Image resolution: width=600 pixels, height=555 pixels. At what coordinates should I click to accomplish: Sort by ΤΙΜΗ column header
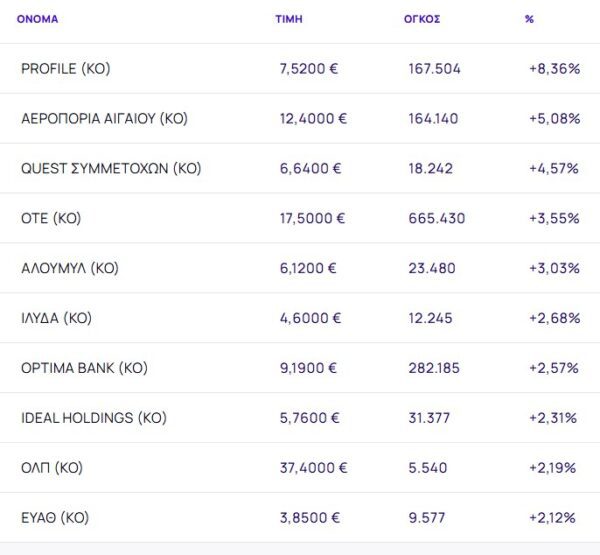pyautogui.click(x=288, y=19)
